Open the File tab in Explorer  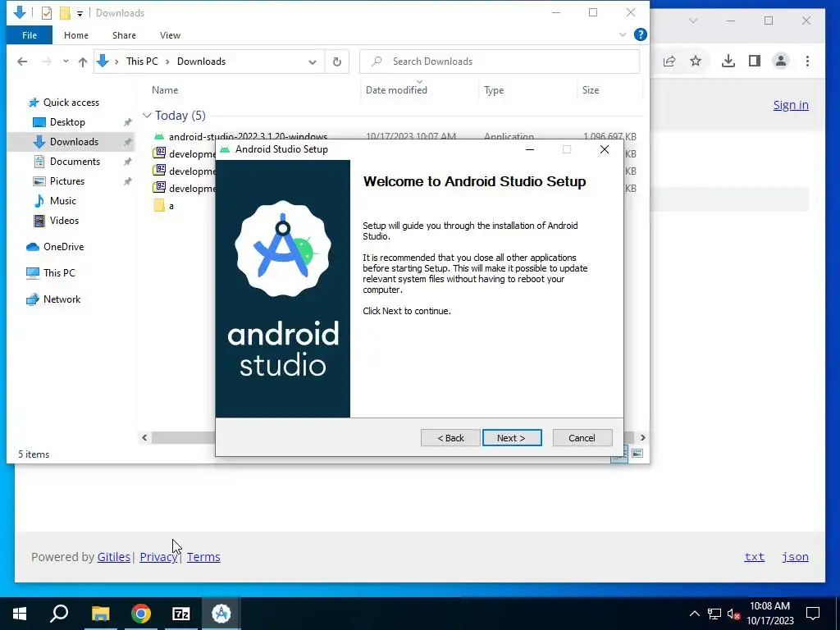[30, 35]
